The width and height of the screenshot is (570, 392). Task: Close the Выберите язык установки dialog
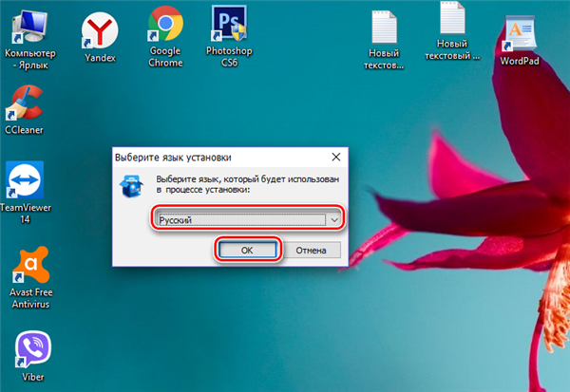(336, 157)
